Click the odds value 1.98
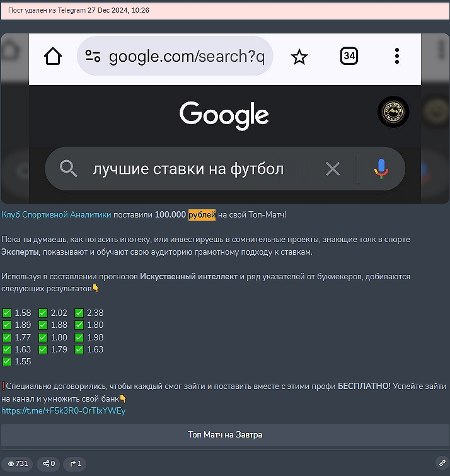The width and height of the screenshot is (450, 476). (95, 337)
